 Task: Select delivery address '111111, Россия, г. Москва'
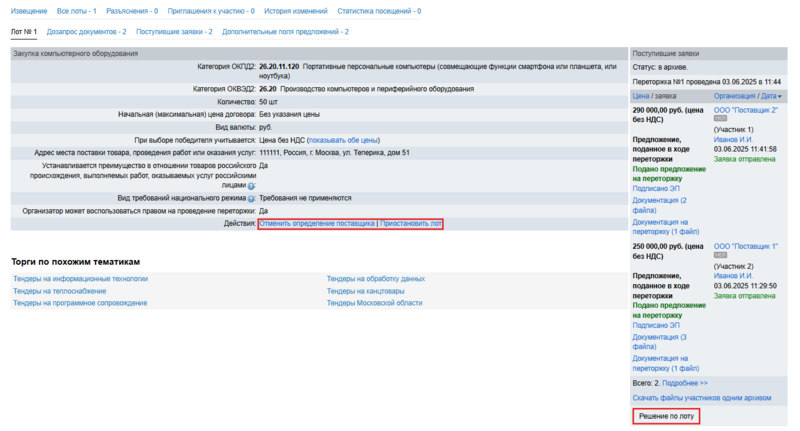point(334,153)
